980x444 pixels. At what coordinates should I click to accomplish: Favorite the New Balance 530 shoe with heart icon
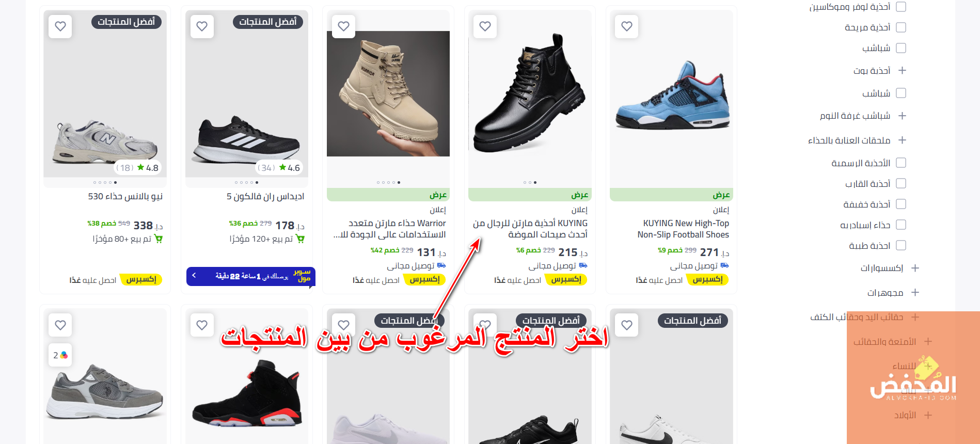click(x=60, y=26)
